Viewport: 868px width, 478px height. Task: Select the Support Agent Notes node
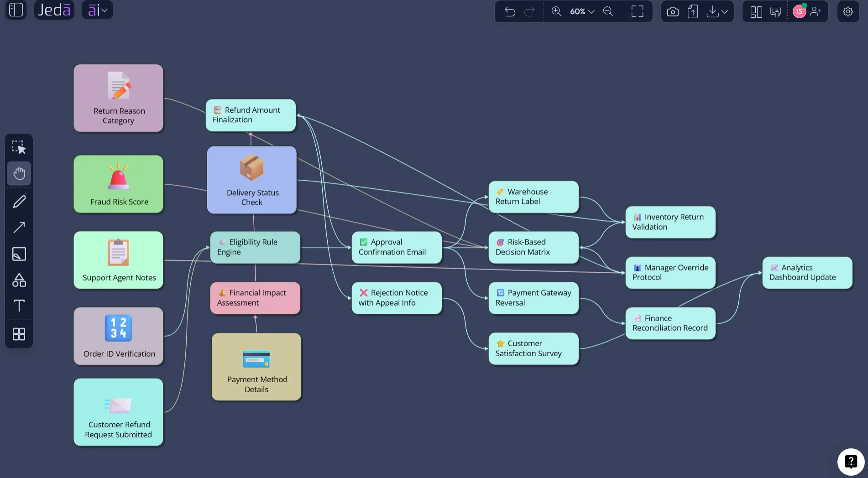118,260
